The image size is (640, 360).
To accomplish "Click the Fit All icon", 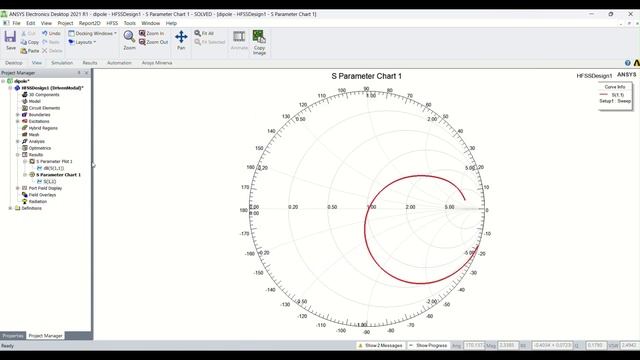I will tap(198, 33).
